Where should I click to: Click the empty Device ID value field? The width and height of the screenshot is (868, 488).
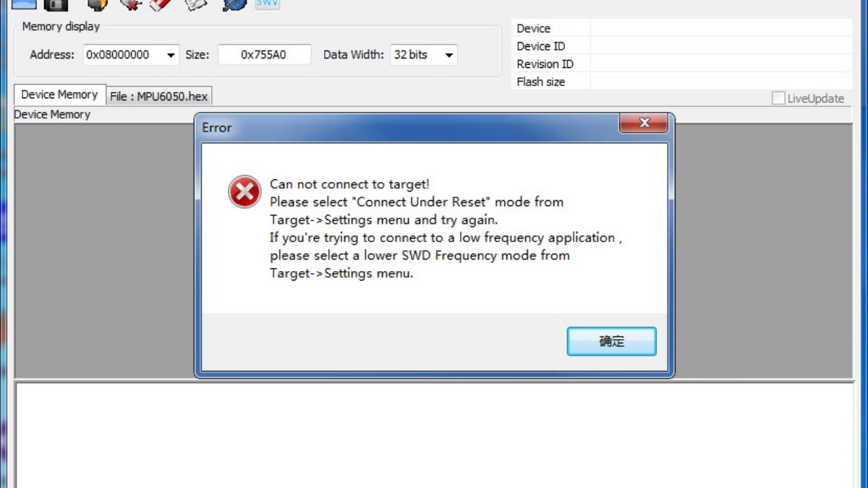721,46
